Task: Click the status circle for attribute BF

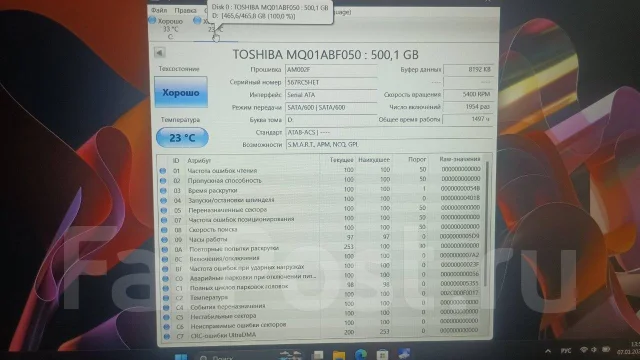Action: (x=165, y=269)
